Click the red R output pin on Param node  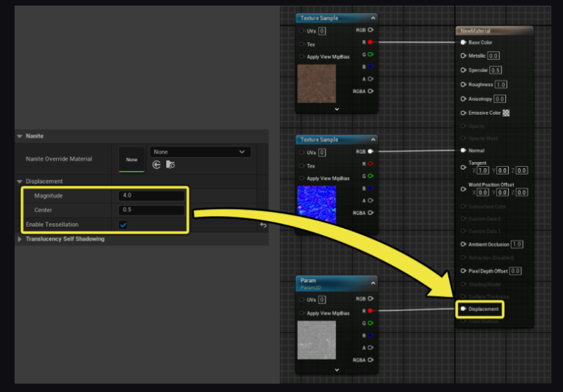coord(370,310)
